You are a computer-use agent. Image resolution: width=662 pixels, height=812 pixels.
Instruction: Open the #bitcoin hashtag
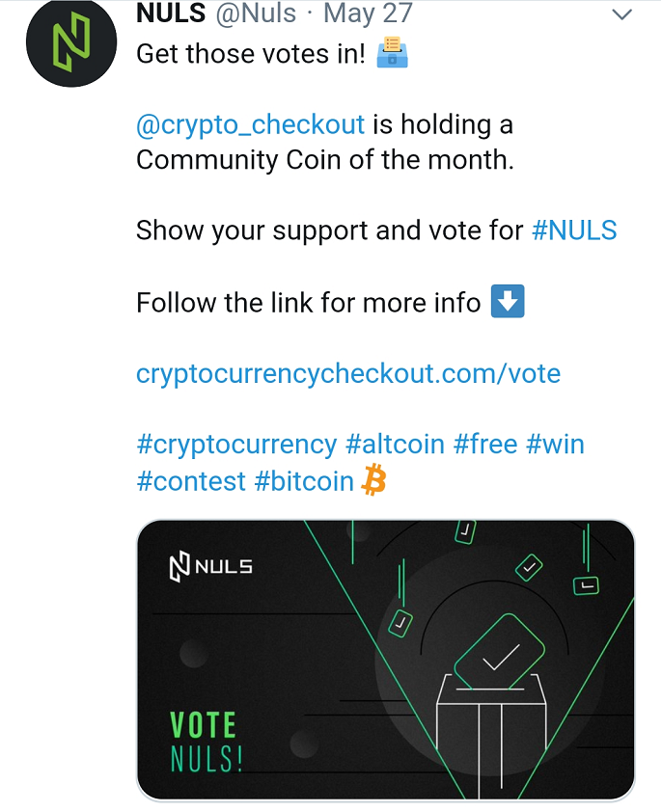point(304,481)
